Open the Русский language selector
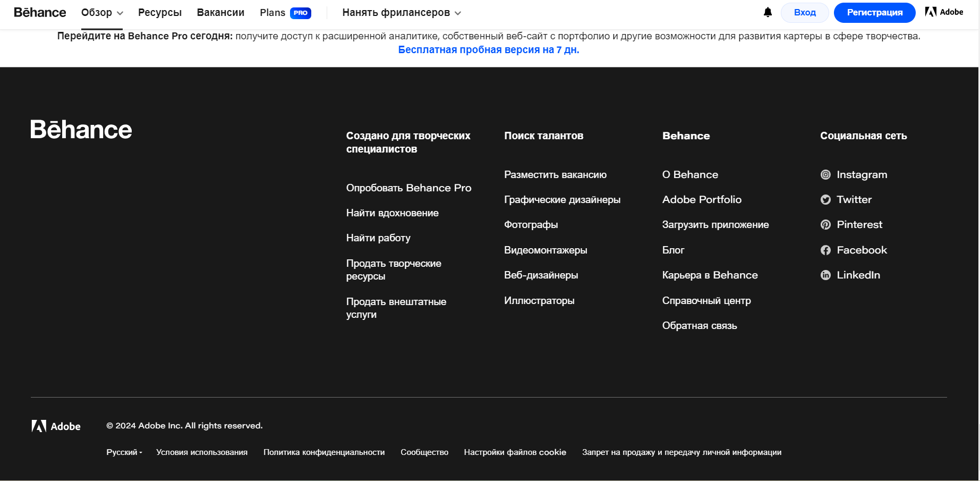 (x=123, y=452)
